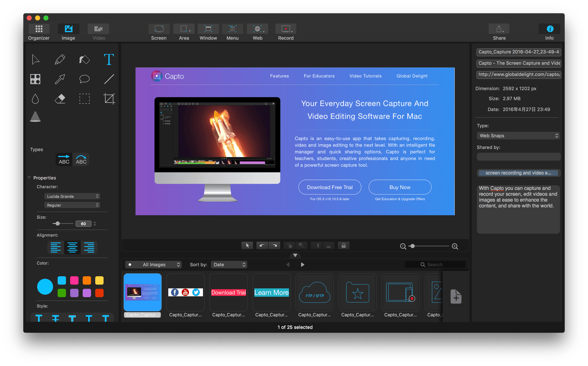This screenshot has height=366, width=588.
Task: Click the font size value field showing 60
Action: point(83,224)
